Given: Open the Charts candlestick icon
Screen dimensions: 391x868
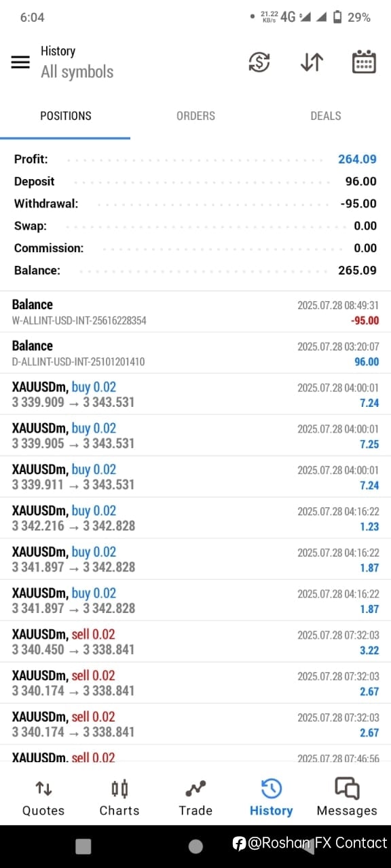Looking at the screenshot, I should tap(119, 797).
